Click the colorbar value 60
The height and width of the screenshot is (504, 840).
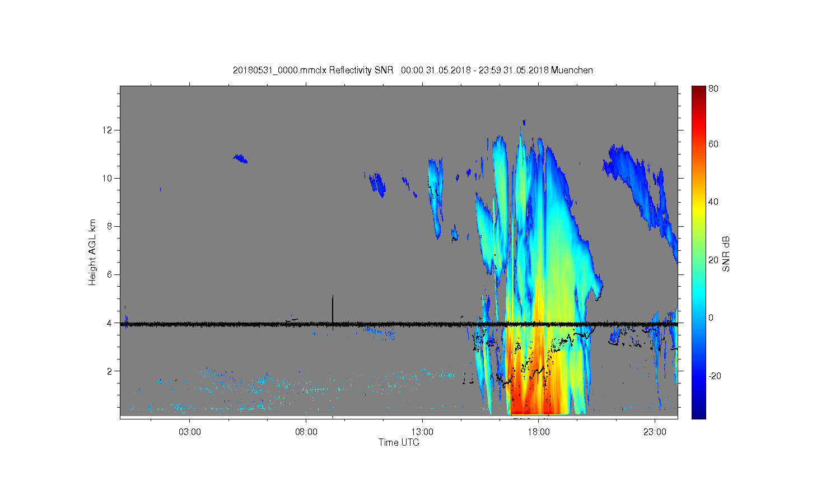click(713, 144)
